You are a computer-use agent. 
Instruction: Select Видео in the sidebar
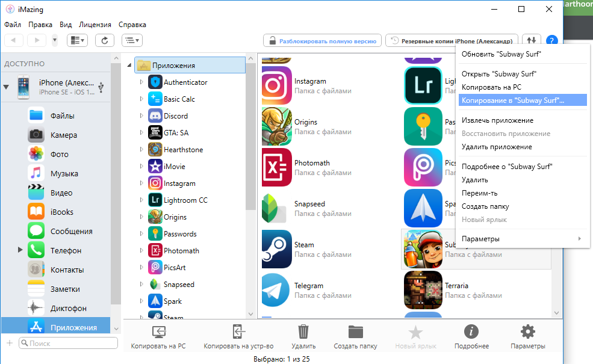tap(55, 193)
